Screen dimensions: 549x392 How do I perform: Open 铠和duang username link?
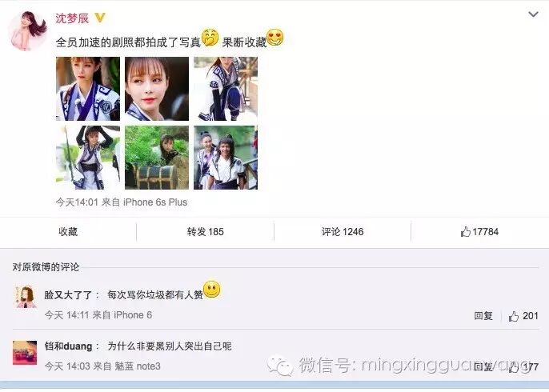coord(68,346)
